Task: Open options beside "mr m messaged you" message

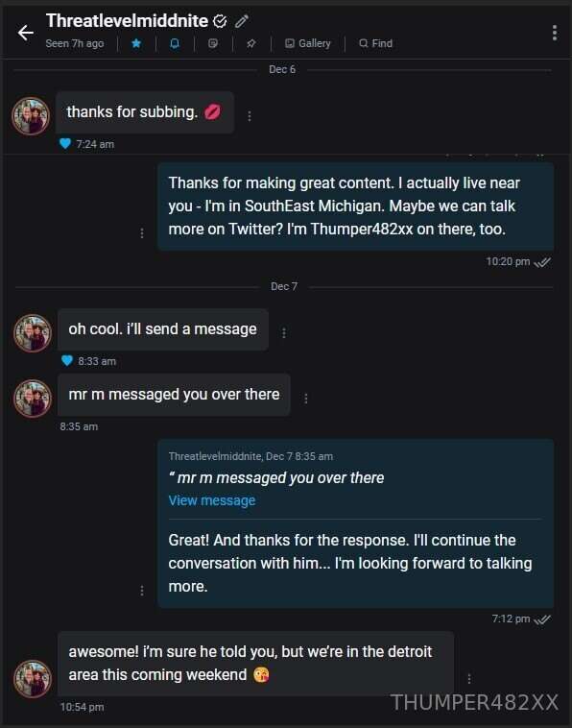Action: (306, 398)
